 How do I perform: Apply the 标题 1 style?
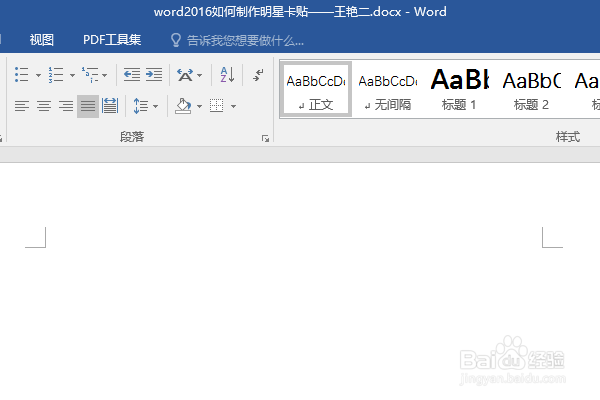click(459, 89)
